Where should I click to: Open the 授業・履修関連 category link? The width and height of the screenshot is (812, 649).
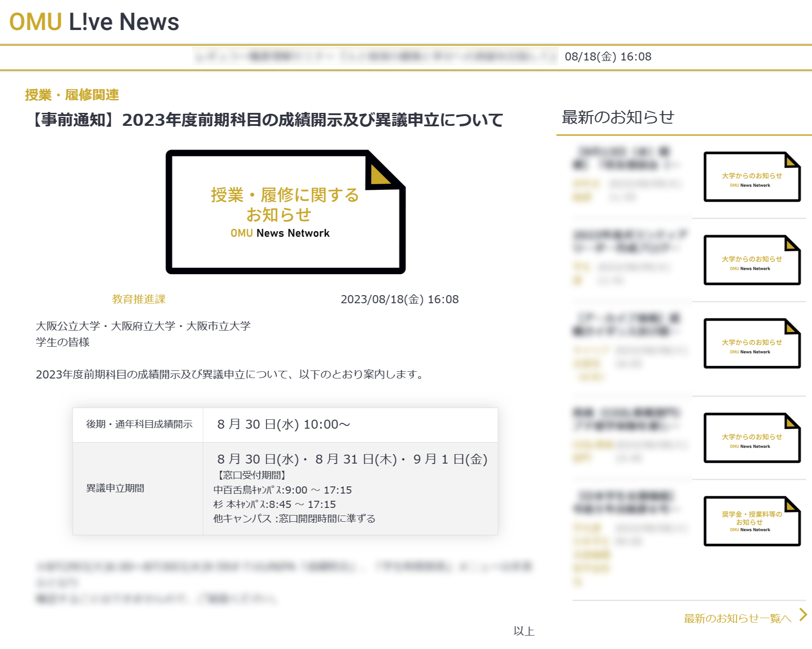(x=72, y=95)
